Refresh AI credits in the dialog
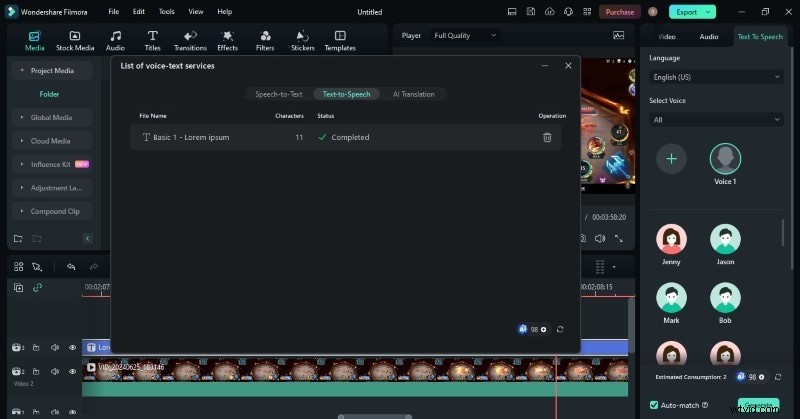The image size is (800, 419). (560, 329)
